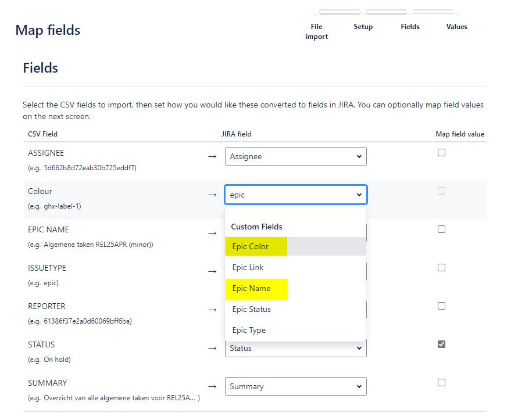Click the Assignee dropdown chevron arrow
511x420 pixels.
click(359, 157)
